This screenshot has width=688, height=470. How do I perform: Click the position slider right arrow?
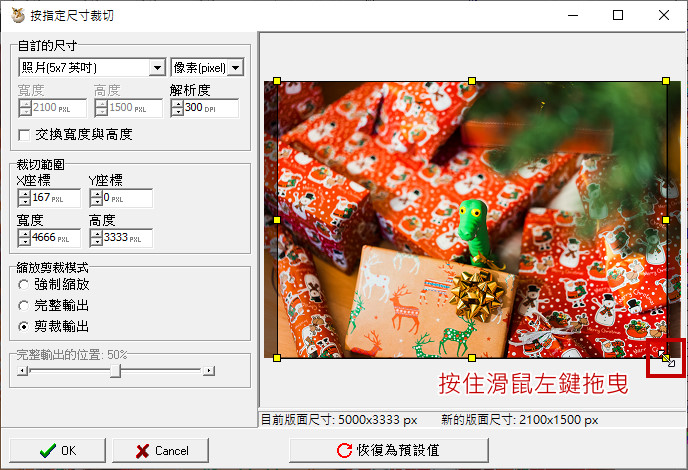click(x=209, y=371)
